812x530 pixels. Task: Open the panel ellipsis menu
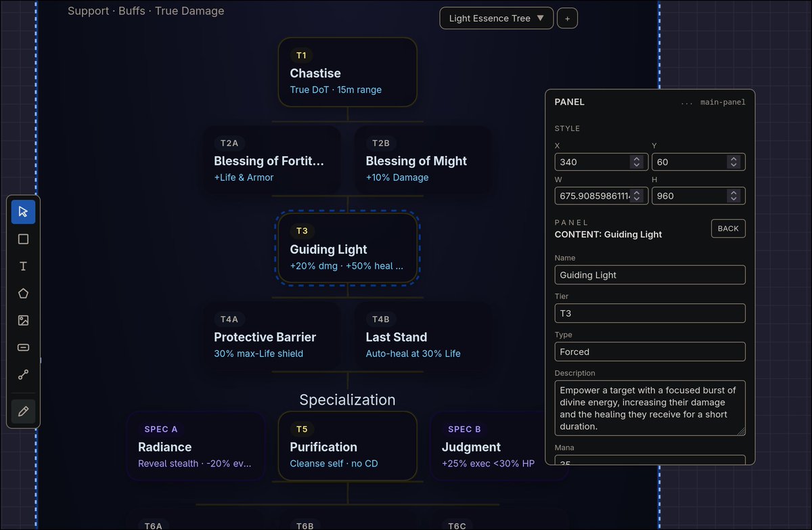click(x=687, y=103)
